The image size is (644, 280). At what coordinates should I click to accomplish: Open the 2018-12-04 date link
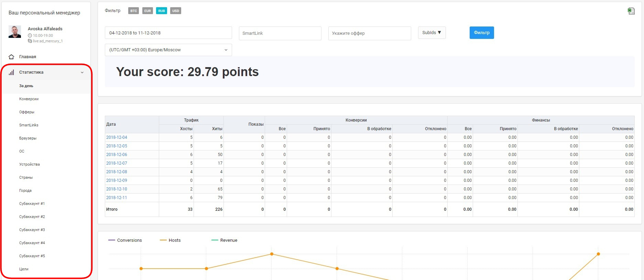pyautogui.click(x=117, y=137)
